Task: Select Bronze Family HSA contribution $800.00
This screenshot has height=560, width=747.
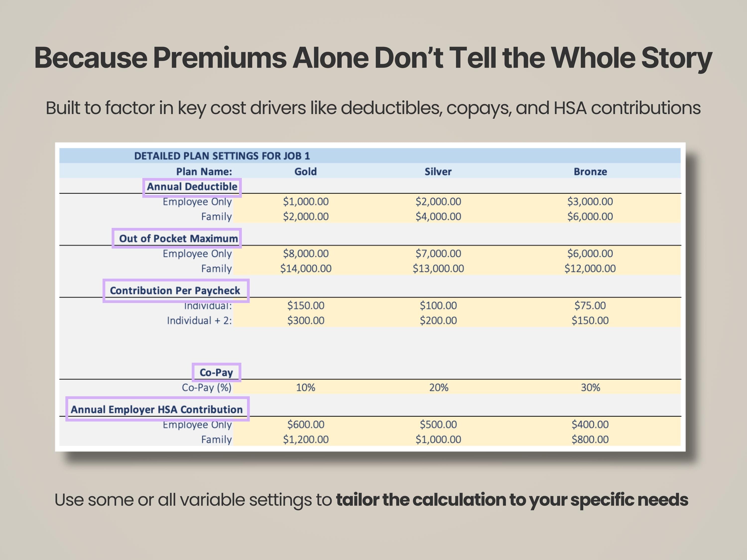Action: [590, 440]
